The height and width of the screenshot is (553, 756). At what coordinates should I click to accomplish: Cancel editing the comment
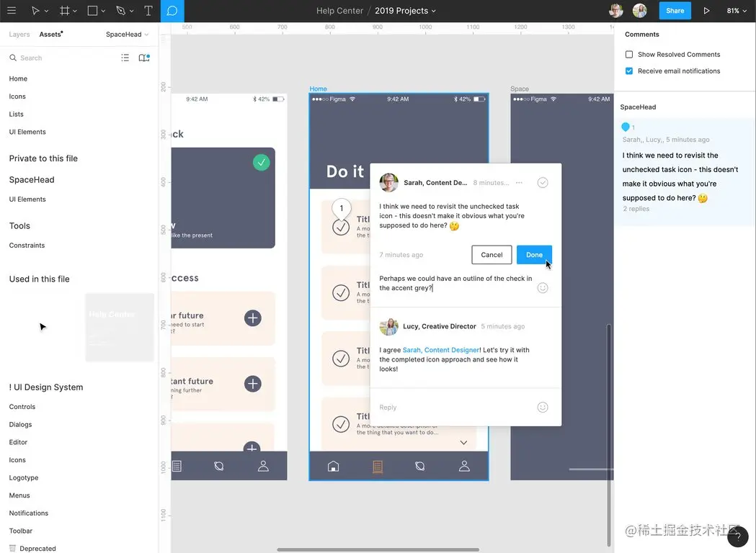[492, 255]
